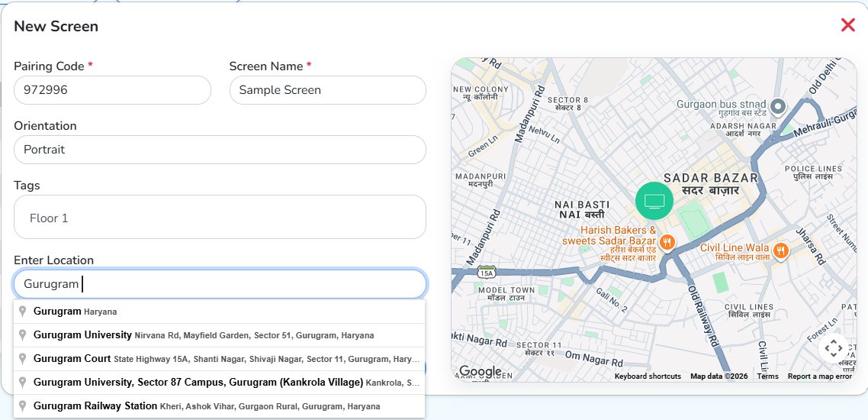
Task: Click the Pairing Code field
Action: pos(112,90)
